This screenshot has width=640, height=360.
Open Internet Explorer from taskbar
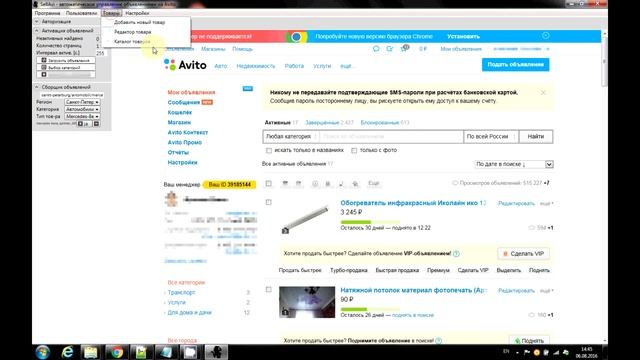(x=67, y=352)
